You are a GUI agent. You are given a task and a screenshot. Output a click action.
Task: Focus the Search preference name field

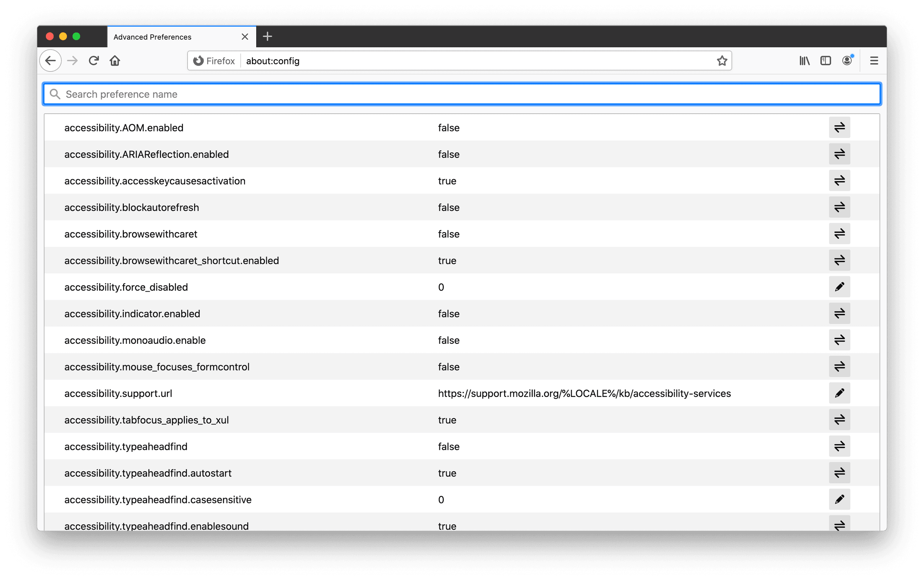(x=460, y=94)
